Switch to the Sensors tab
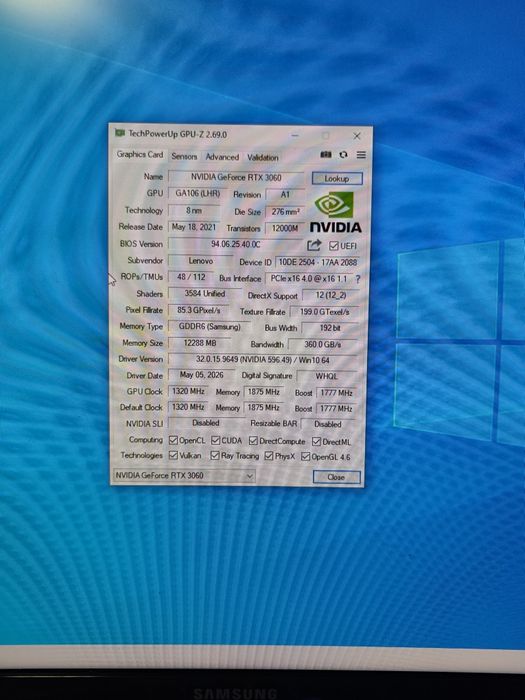Image resolution: width=525 pixels, height=700 pixels. (184, 156)
